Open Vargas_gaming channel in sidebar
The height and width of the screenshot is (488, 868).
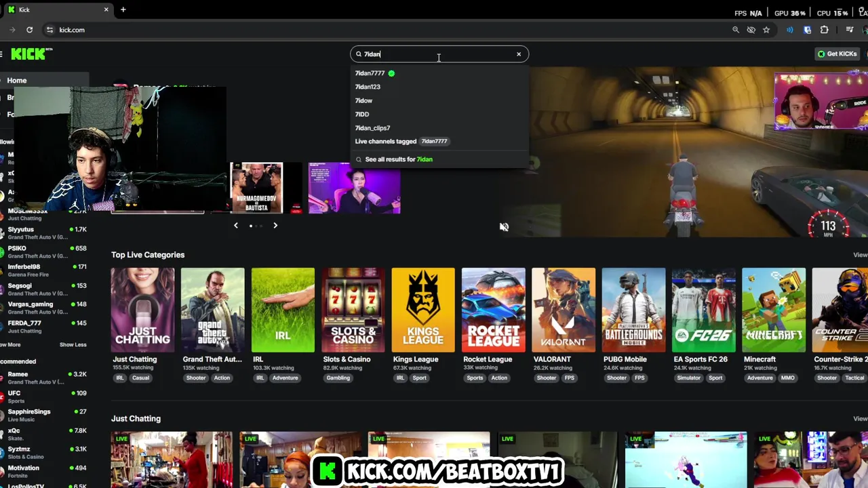coord(45,308)
